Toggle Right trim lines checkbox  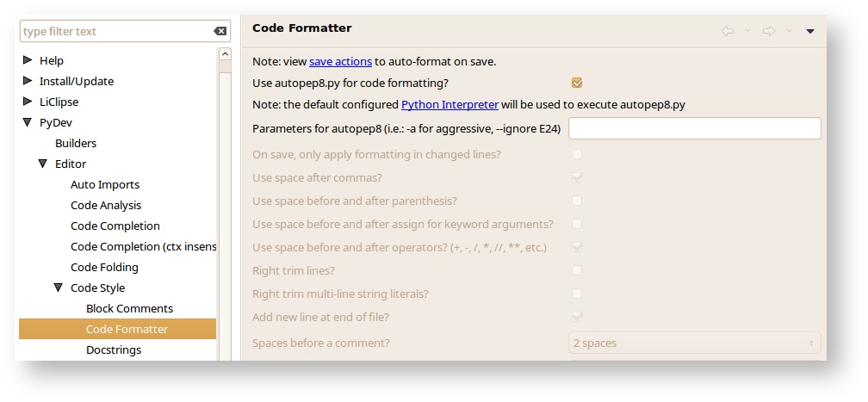click(577, 270)
